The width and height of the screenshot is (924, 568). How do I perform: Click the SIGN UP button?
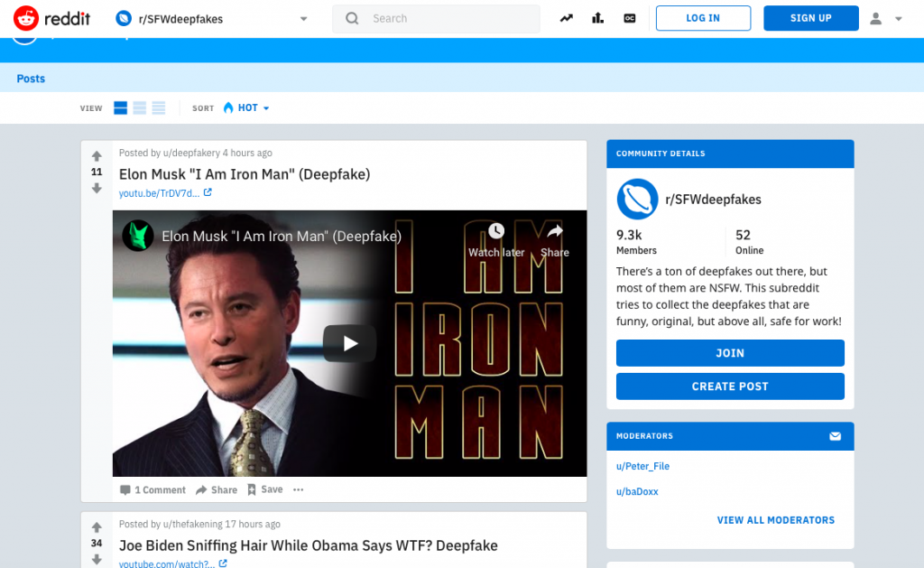coord(811,18)
